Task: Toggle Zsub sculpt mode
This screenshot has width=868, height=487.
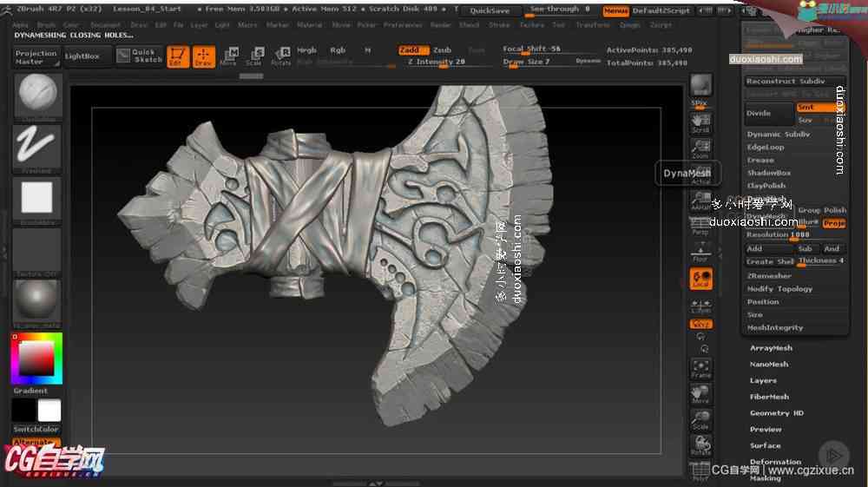Action: [x=442, y=49]
